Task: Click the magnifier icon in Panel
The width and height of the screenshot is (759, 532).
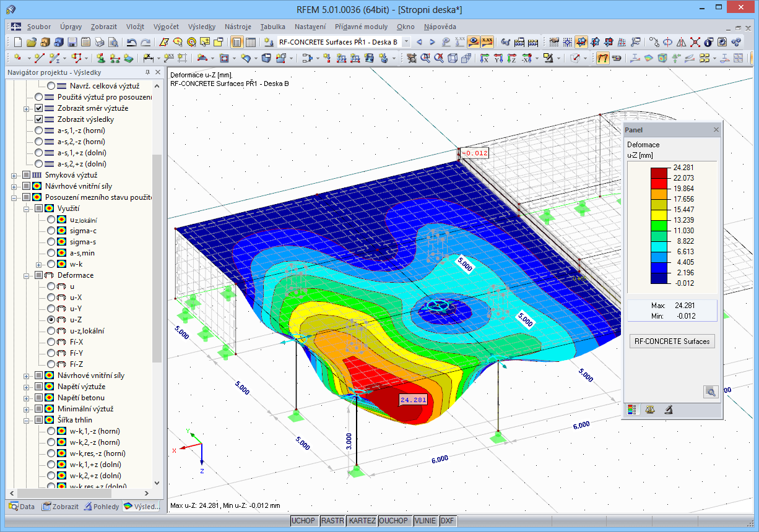Action: point(709,391)
